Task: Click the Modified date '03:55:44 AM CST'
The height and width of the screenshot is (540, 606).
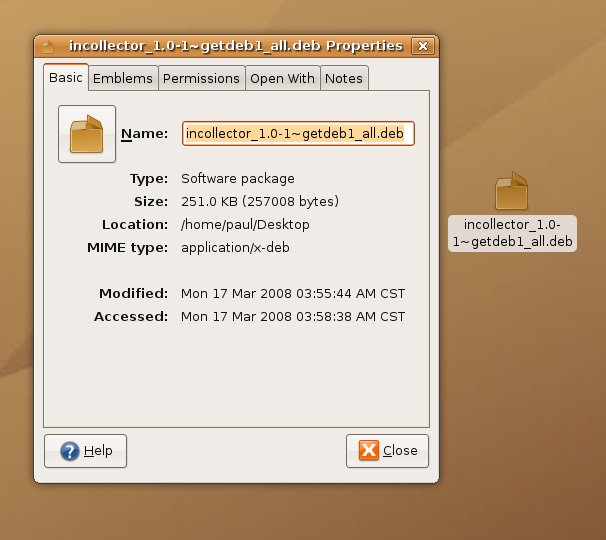Action: tap(351, 294)
